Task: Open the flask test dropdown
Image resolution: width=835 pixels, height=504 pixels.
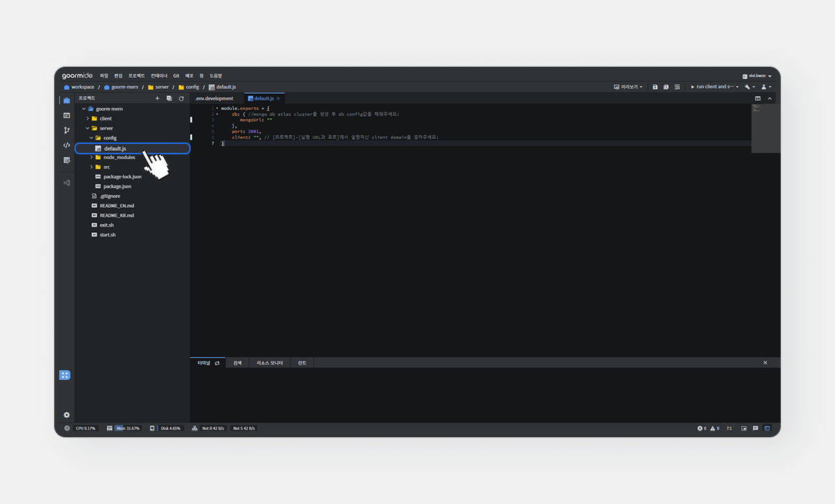Action: [766, 87]
